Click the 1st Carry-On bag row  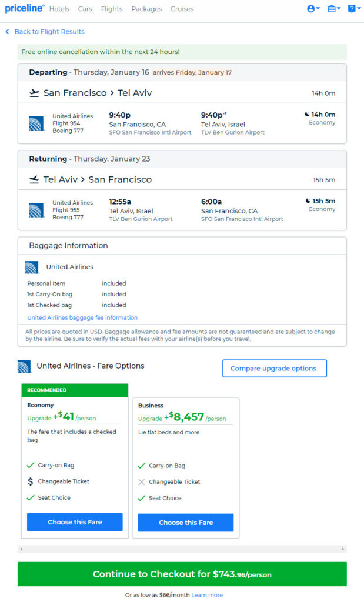[x=77, y=294]
